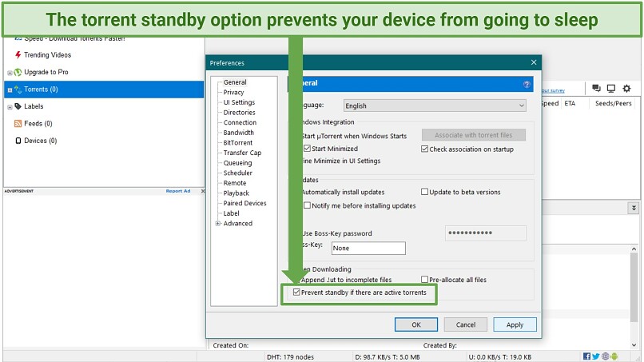
Task: Click the download speed status D: 98.7 KB/s
Action: pyautogui.click(x=388, y=357)
